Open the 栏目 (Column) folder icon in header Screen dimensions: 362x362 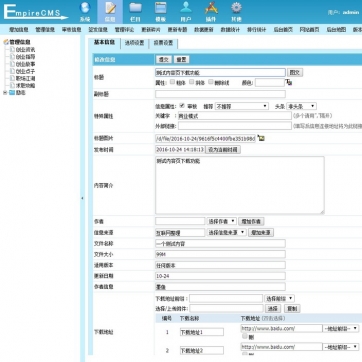coord(136,8)
